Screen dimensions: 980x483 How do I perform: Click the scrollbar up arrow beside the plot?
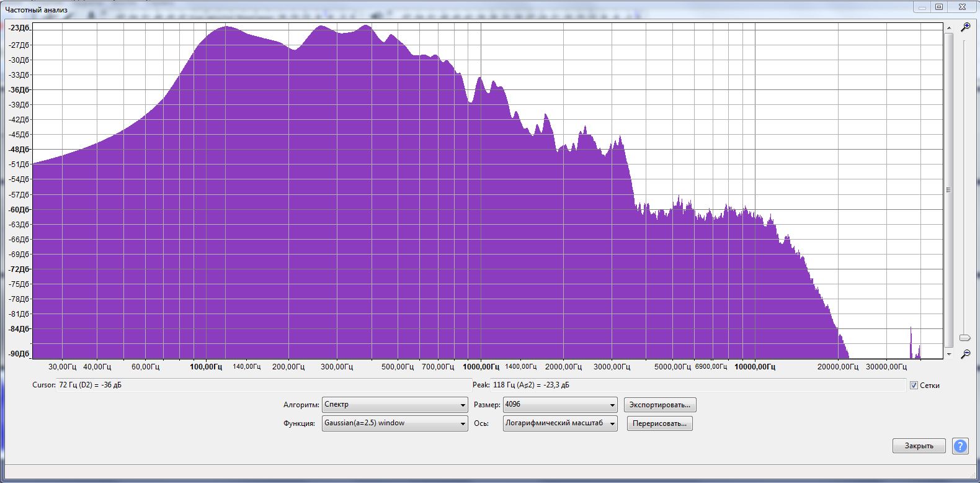coord(948,28)
